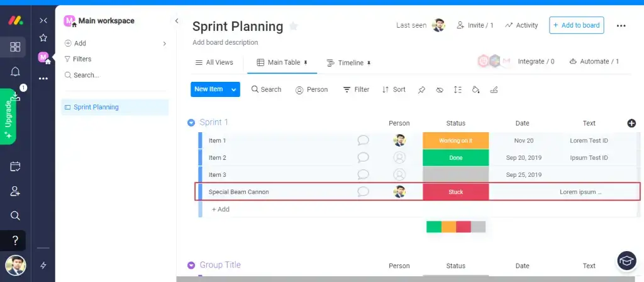Open the My Work calendar icon in the sidebar
Screen dimensions: 644x282
click(x=16, y=167)
